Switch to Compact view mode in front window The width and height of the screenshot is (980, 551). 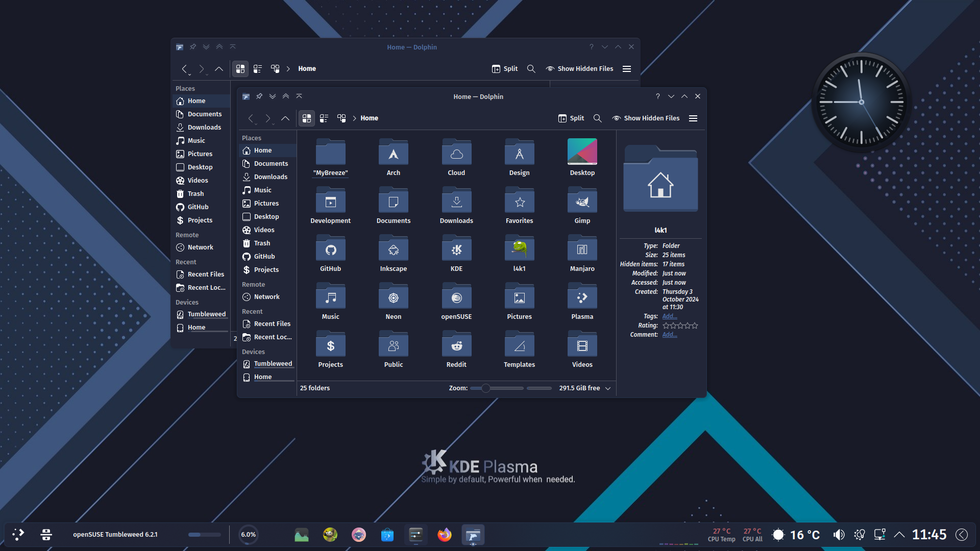click(324, 118)
